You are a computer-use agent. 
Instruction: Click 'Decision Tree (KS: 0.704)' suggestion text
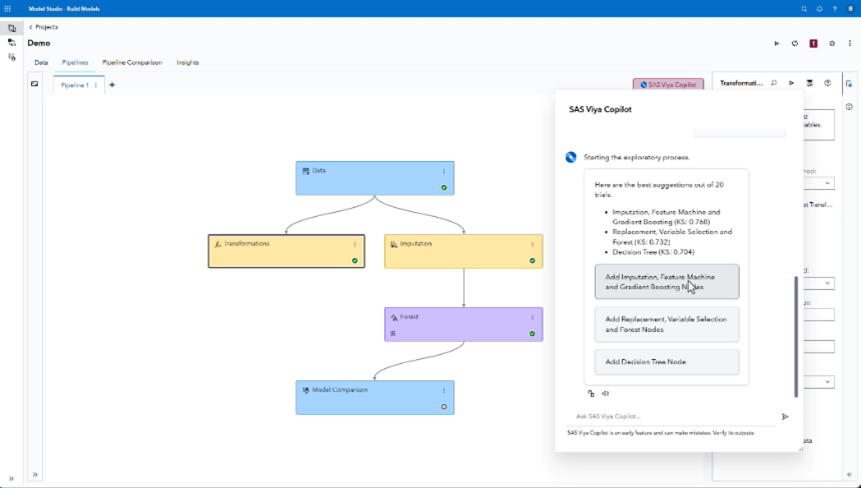[x=653, y=252]
